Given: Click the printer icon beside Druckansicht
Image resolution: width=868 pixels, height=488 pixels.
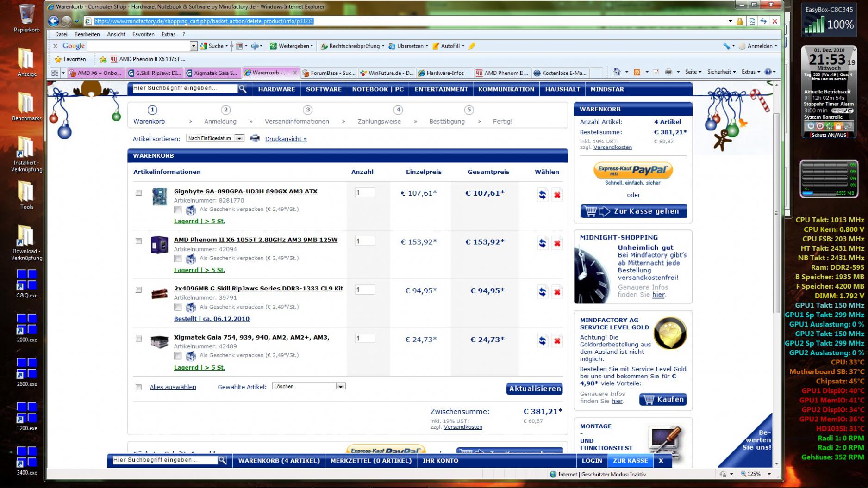Looking at the screenshot, I should coord(255,138).
